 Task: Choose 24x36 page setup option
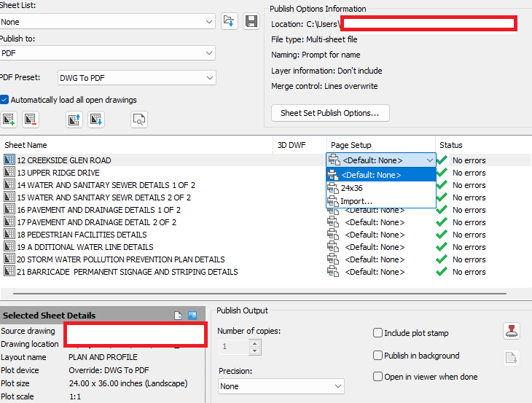point(381,188)
